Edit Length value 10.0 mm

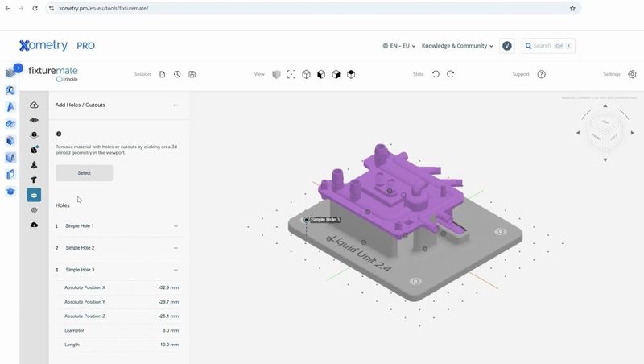[x=169, y=345]
